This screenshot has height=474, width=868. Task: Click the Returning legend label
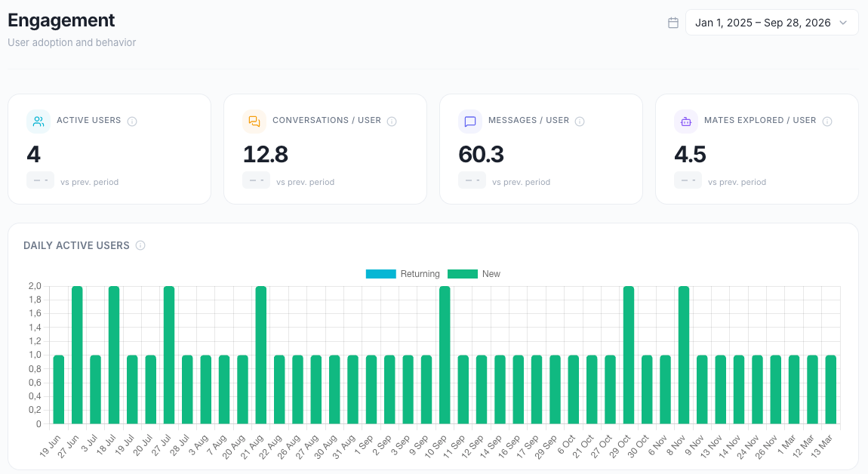click(420, 273)
